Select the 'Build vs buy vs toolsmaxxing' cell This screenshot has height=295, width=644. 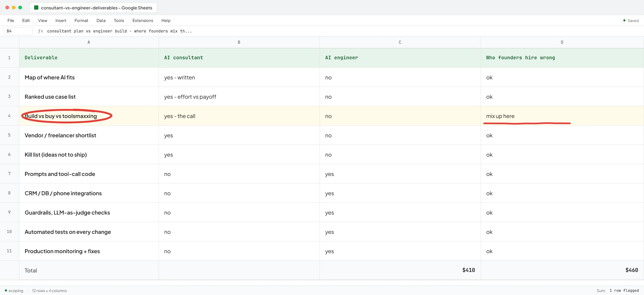click(x=89, y=116)
